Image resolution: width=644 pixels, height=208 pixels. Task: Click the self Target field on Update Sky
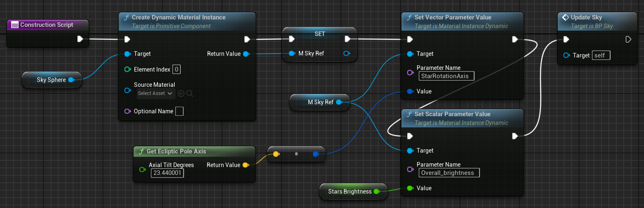coord(601,55)
